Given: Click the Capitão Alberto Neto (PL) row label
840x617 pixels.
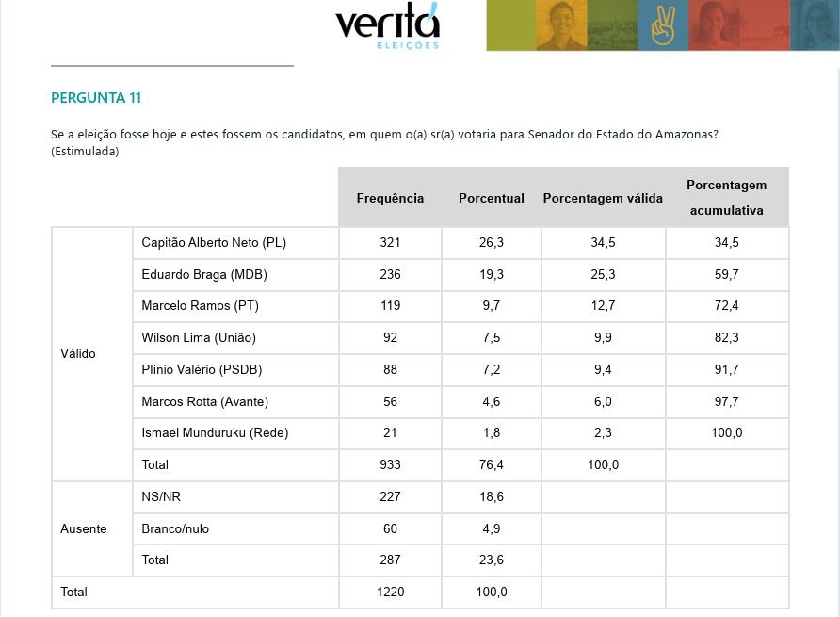Looking at the screenshot, I should click(x=214, y=243).
